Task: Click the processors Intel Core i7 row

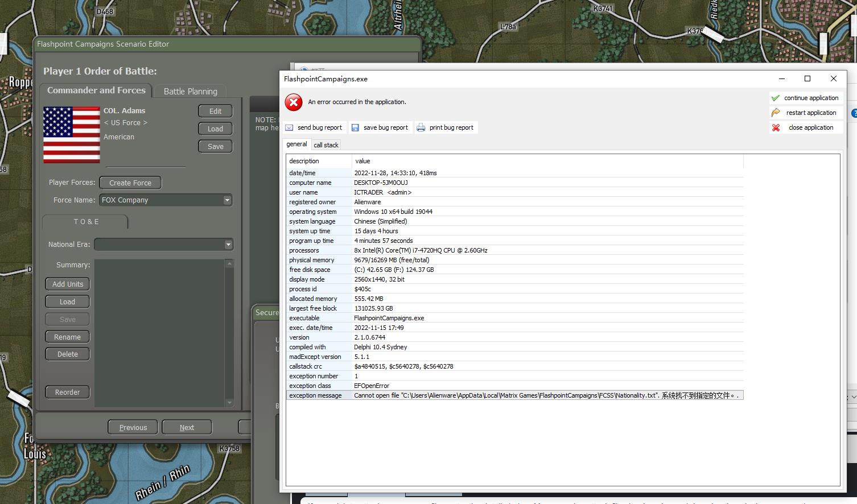Action: coord(514,250)
